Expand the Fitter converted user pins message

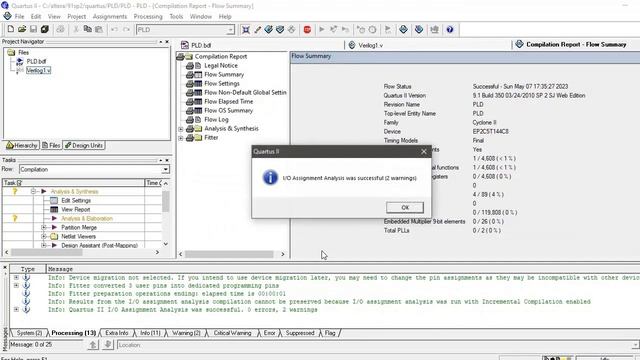tap(16, 286)
